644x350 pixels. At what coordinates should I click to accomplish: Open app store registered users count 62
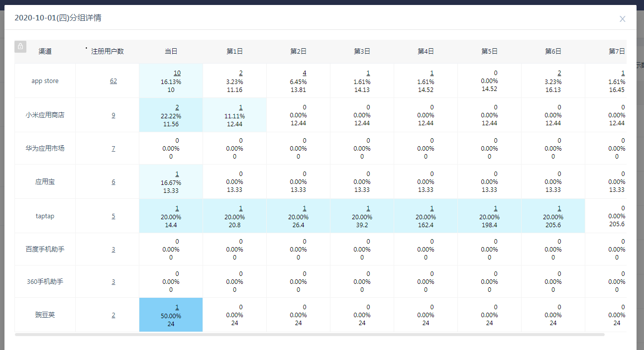tap(113, 81)
